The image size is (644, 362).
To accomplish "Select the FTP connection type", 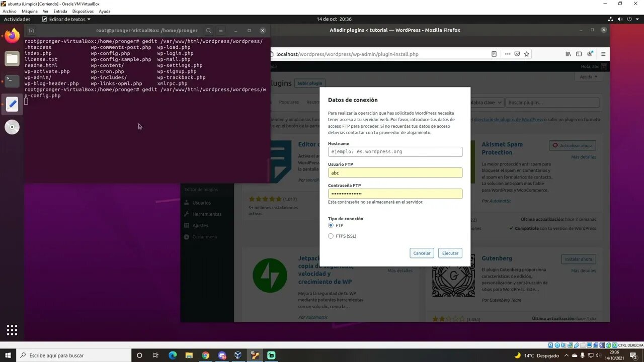I will pos(331,225).
